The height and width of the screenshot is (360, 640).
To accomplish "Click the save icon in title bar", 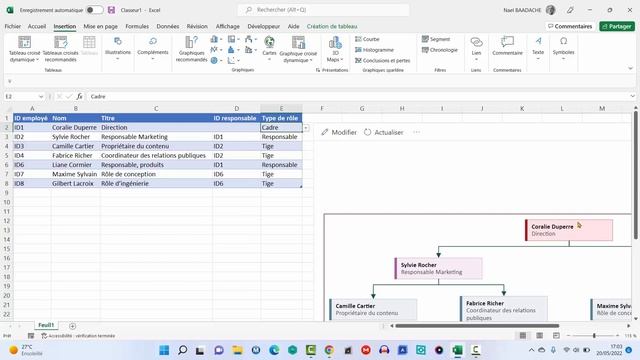I will pos(111,10).
